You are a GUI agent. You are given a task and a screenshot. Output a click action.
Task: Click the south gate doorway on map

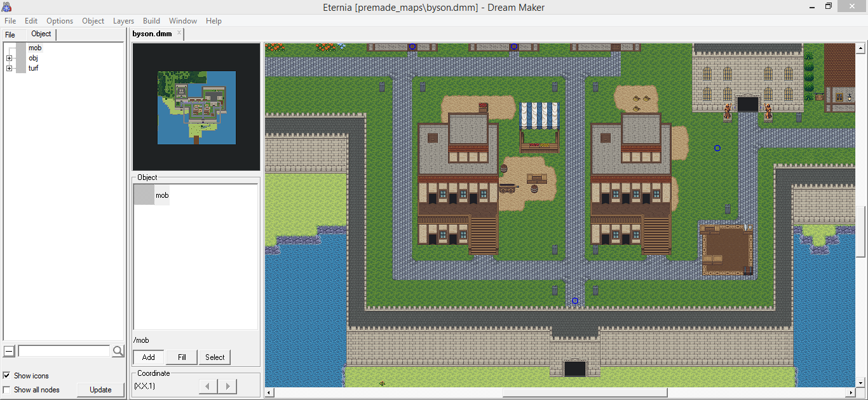[575, 368]
